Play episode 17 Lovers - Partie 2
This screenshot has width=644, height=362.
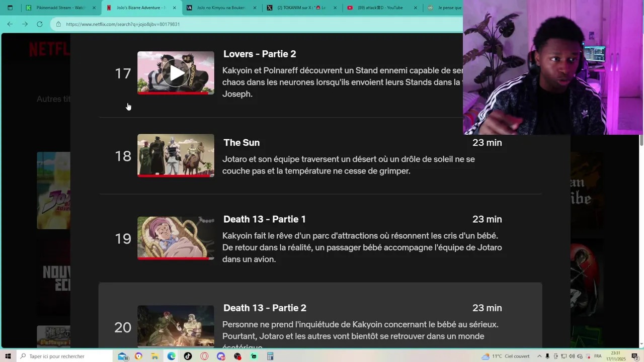coord(176,73)
